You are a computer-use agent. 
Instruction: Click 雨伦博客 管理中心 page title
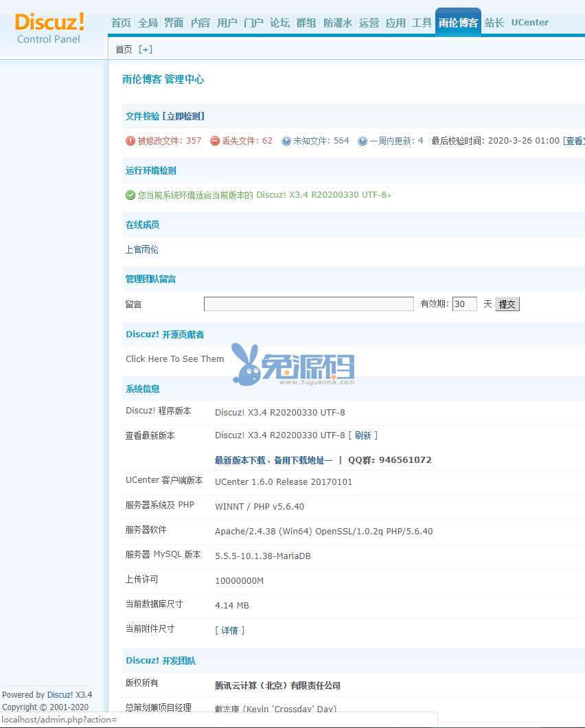163,80
